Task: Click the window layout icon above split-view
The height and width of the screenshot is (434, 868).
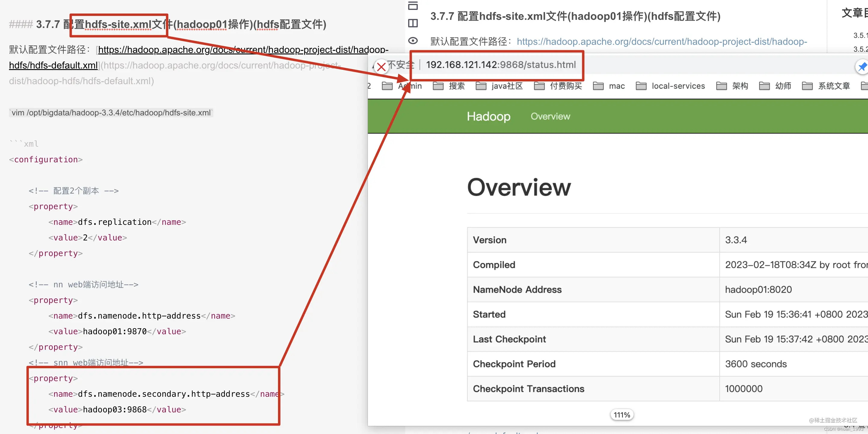Action: click(x=413, y=6)
